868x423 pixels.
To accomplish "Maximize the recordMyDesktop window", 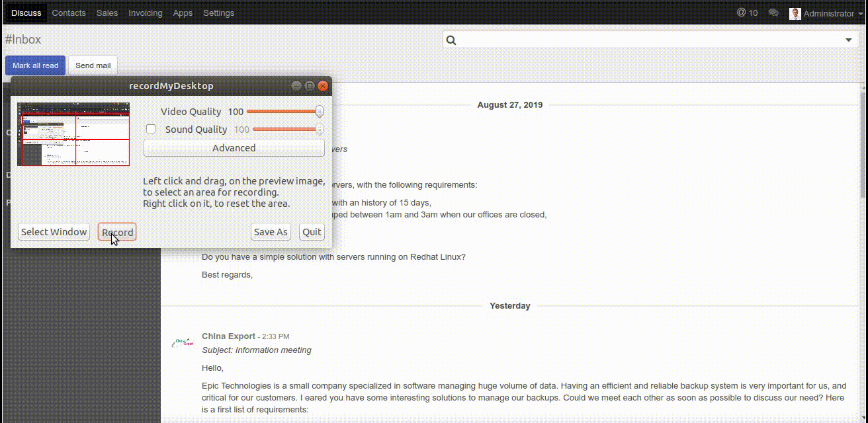I will 310,86.
